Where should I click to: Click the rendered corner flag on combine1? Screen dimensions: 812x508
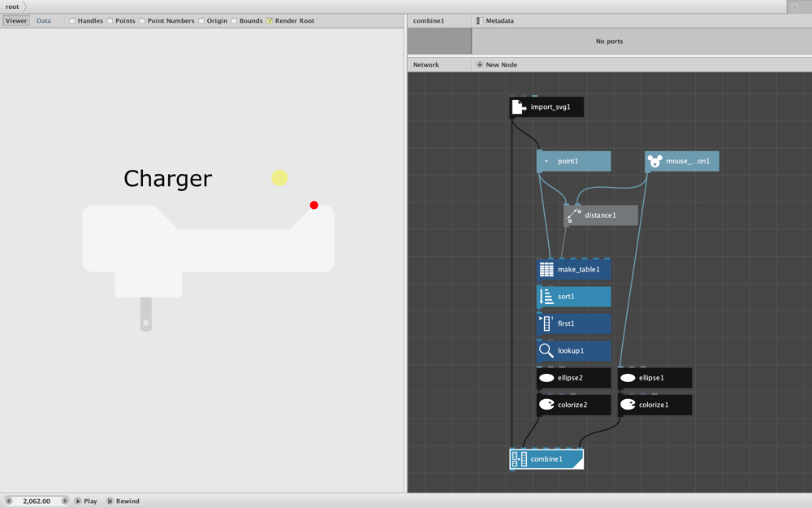pos(578,463)
